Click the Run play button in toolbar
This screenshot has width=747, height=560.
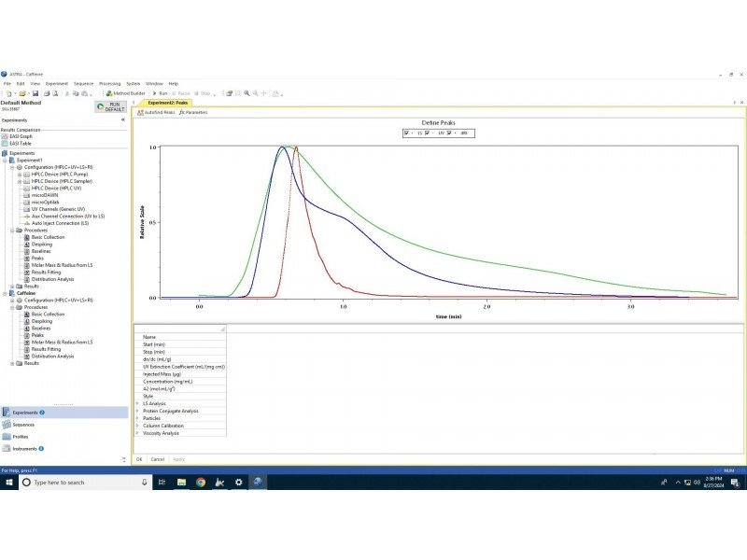pos(160,94)
